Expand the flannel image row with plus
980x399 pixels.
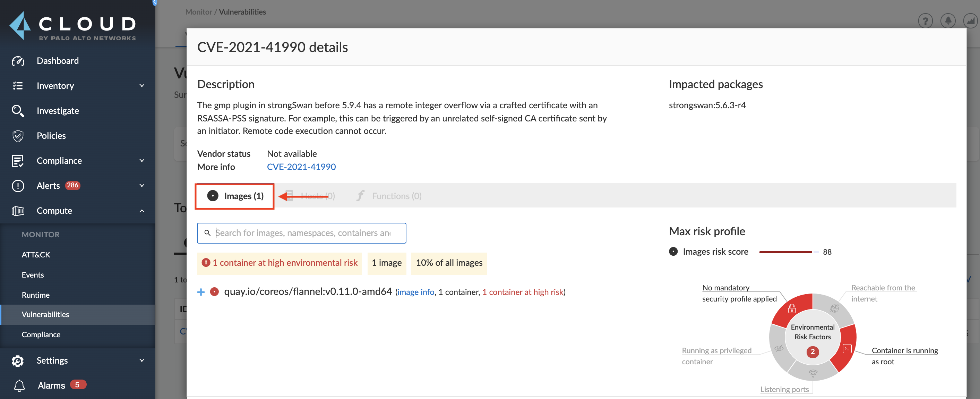click(201, 292)
